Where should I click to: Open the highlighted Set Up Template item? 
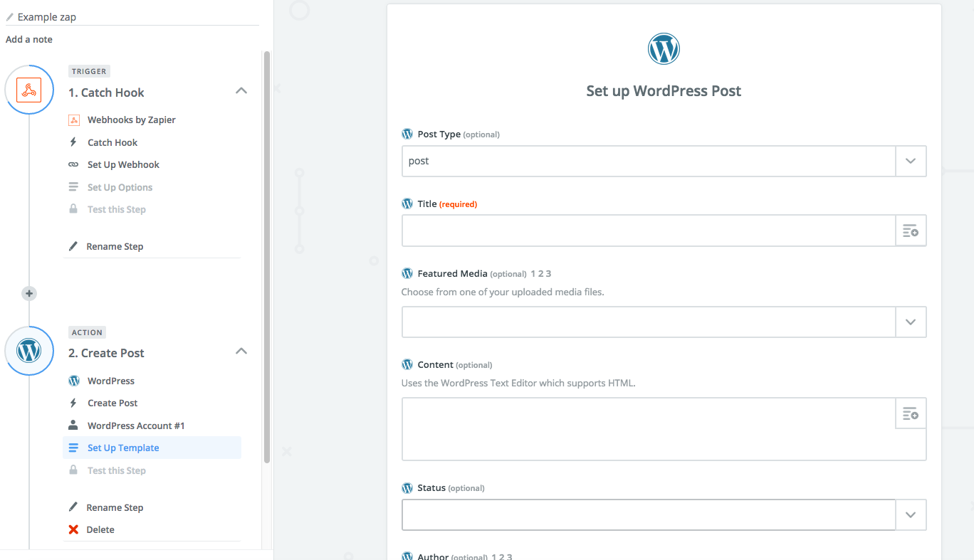click(152, 448)
